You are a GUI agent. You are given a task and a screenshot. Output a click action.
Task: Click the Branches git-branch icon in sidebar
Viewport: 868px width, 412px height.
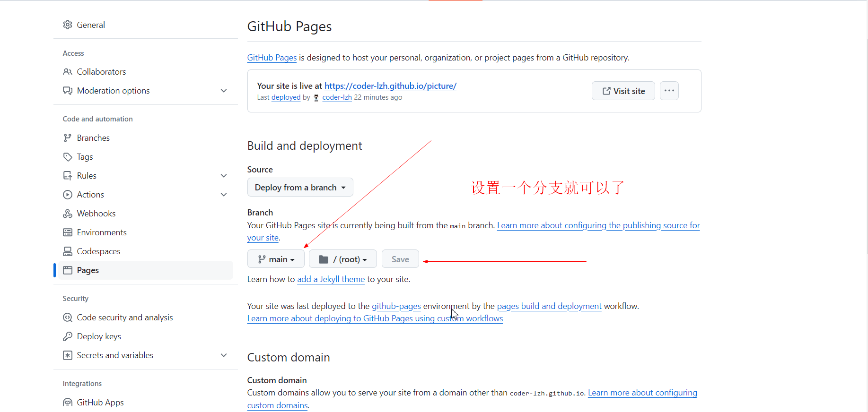[x=68, y=138]
